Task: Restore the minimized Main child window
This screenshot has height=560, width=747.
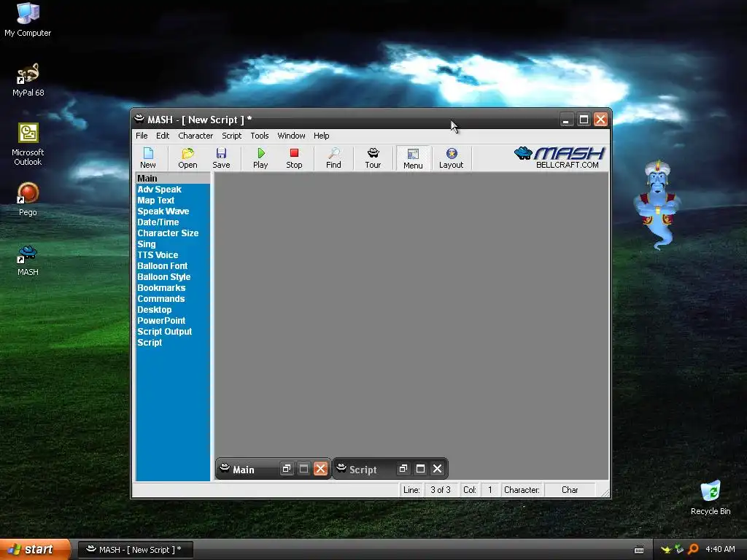Action: 286,469
